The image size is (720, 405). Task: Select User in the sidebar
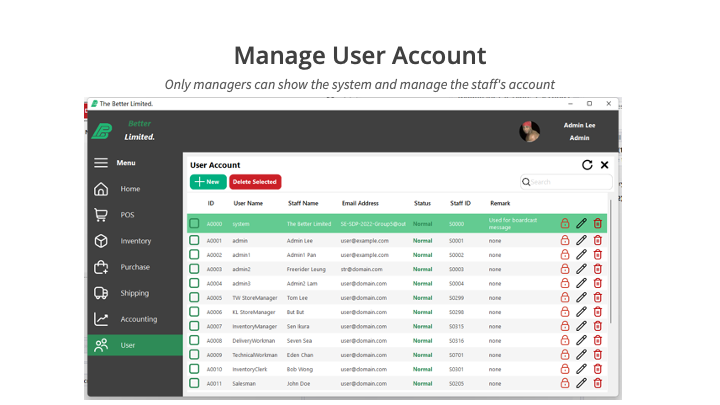135,345
